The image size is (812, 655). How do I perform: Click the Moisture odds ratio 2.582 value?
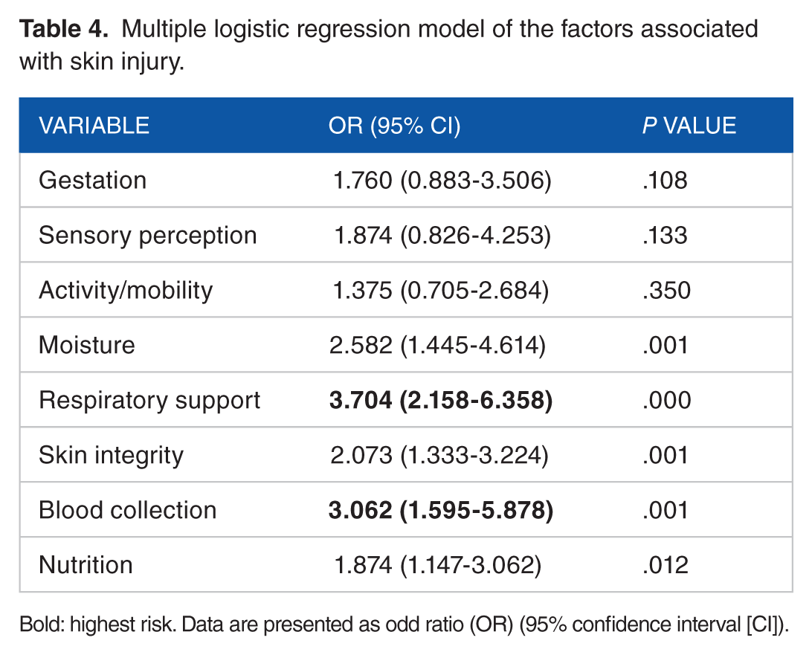(361, 346)
